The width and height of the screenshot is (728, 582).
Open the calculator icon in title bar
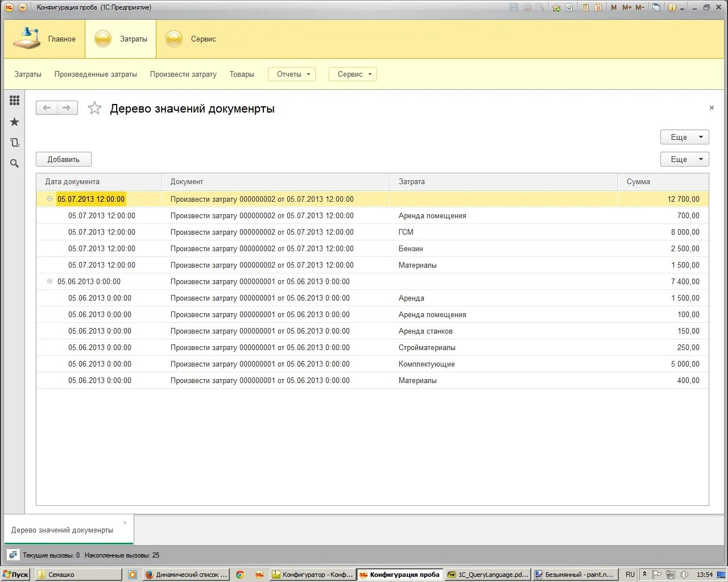click(x=585, y=7)
